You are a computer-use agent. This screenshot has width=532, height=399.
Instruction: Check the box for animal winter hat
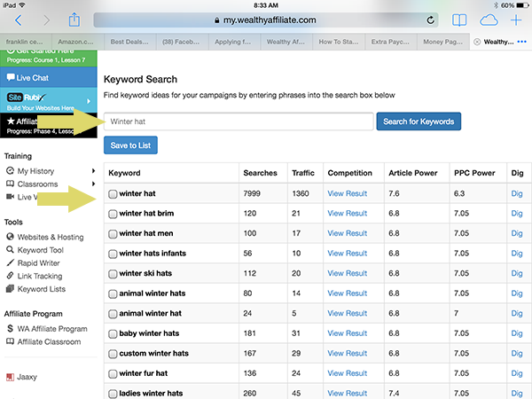113,314
